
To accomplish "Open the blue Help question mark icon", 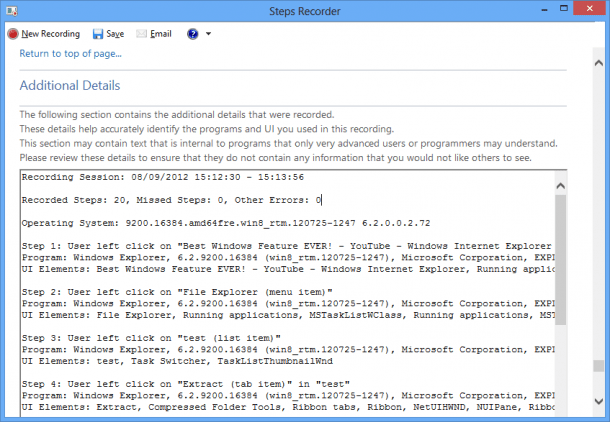I will pyautogui.click(x=193, y=34).
